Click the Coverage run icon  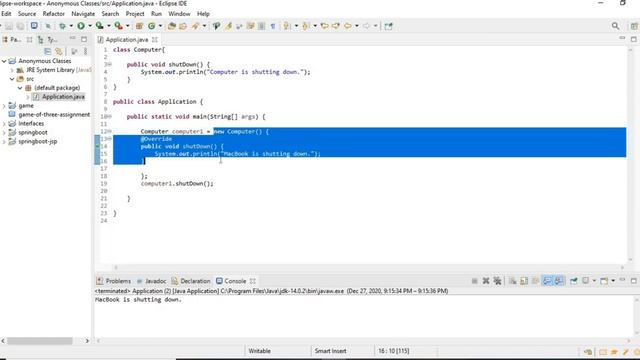99,26
